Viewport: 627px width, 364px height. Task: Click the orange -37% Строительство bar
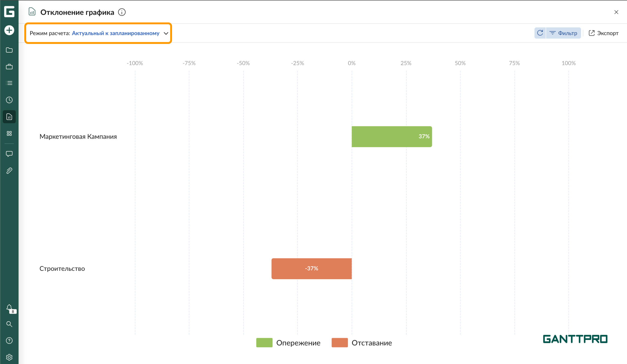click(311, 268)
